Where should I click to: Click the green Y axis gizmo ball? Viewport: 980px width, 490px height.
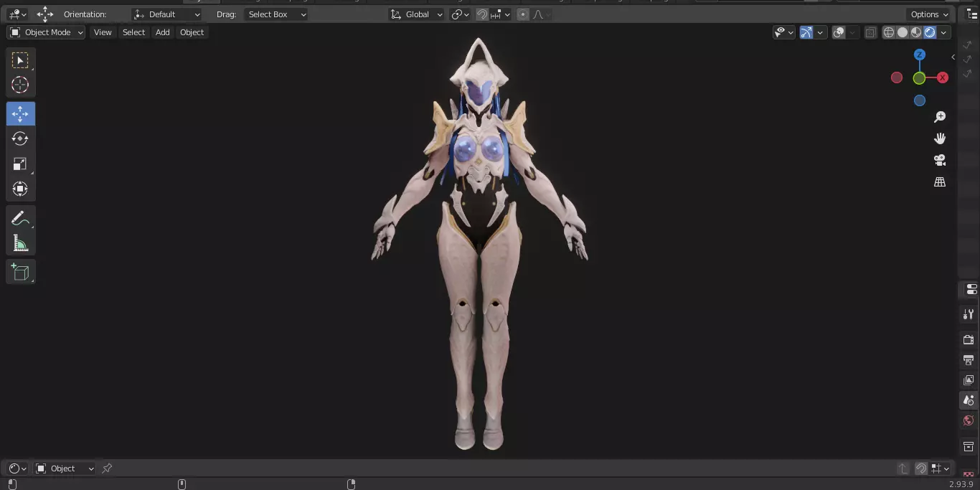tap(919, 78)
